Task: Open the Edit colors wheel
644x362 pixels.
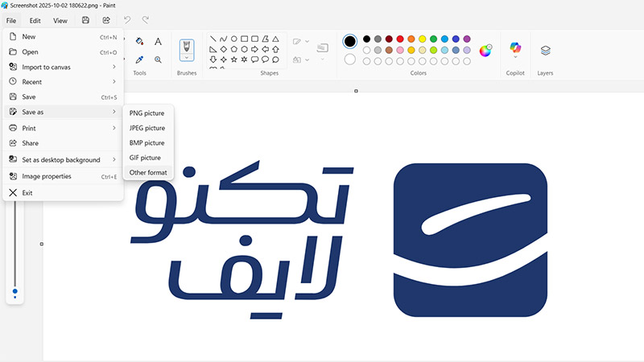Action: coord(485,51)
